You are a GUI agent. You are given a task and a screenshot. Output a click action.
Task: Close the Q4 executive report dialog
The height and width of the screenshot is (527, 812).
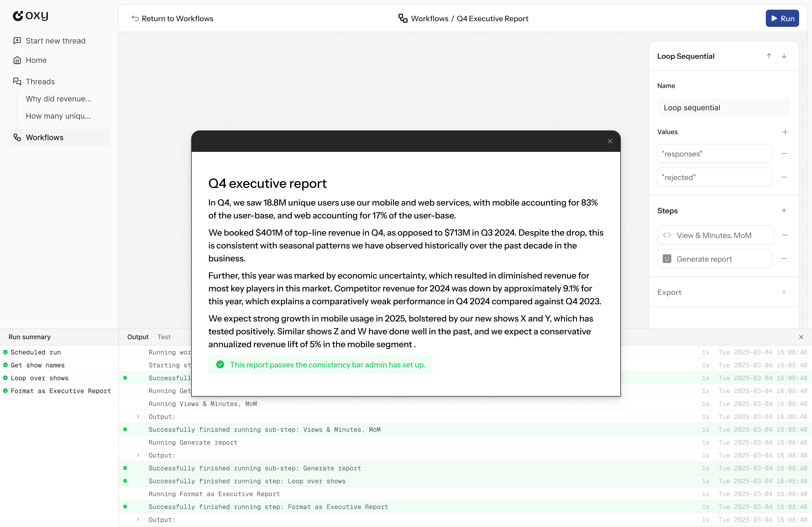[x=610, y=141]
